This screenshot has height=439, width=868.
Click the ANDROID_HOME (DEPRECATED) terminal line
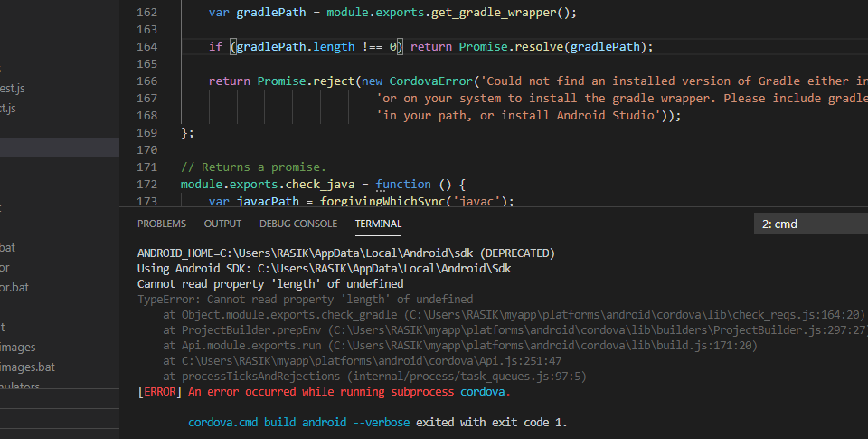pyautogui.click(x=346, y=253)
